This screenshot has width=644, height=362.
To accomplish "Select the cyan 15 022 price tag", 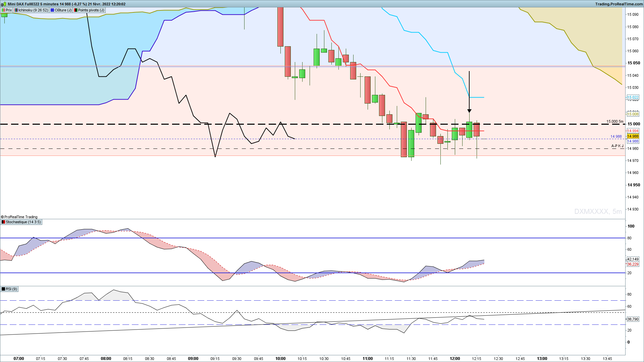I will [633, 97].
